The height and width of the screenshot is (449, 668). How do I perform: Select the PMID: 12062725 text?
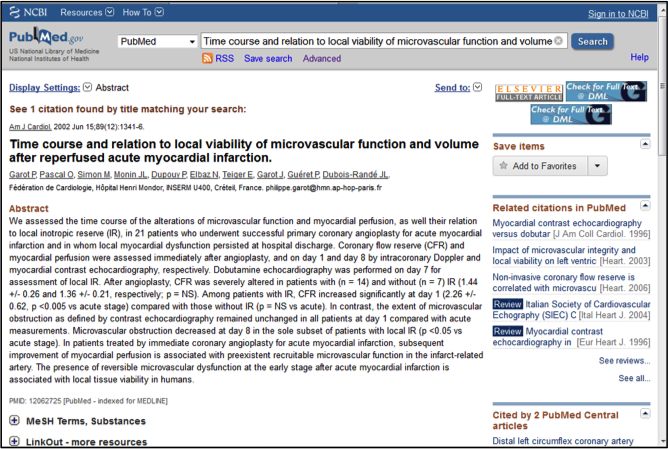point(35,401)
